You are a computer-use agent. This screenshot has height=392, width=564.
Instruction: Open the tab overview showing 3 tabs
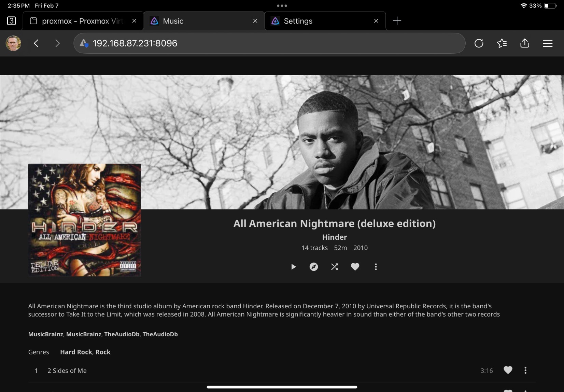11,21
